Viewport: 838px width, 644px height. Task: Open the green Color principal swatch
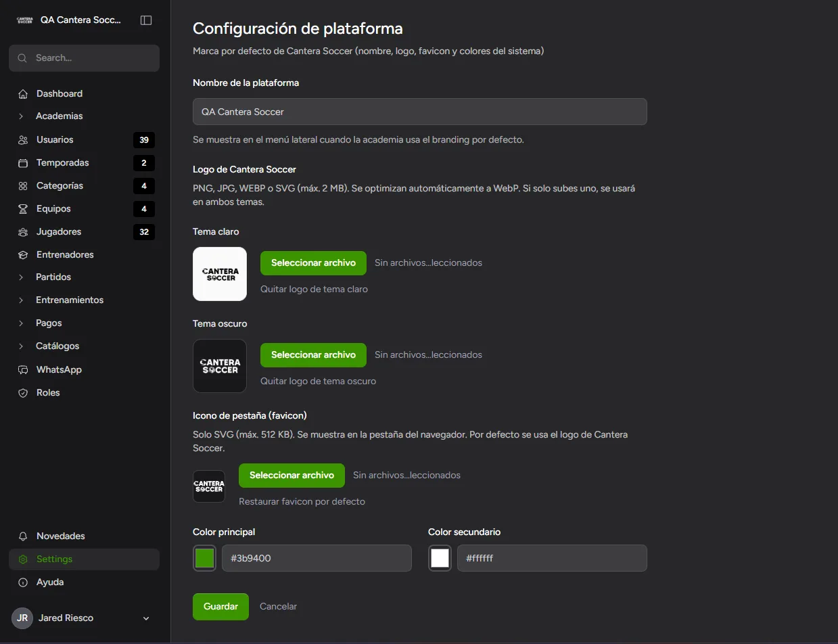coord(205,558)
